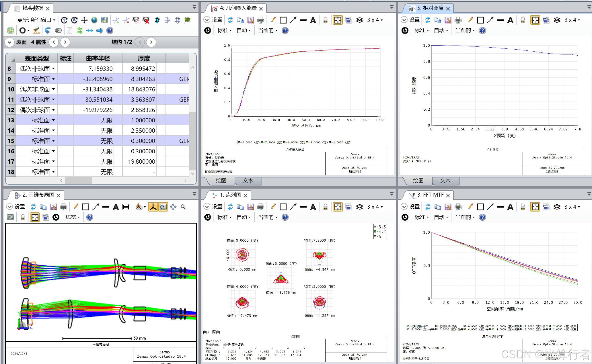The image size is (592, 364).
Task: Select the text annotation 'A' tool in the FFT MTF toolbar
Action: (x=510, y=207)
